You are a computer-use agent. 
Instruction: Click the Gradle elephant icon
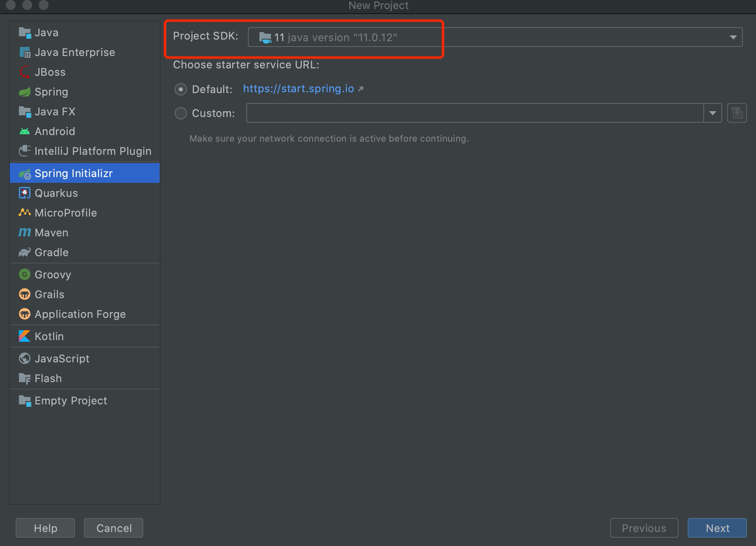(25, 252)
